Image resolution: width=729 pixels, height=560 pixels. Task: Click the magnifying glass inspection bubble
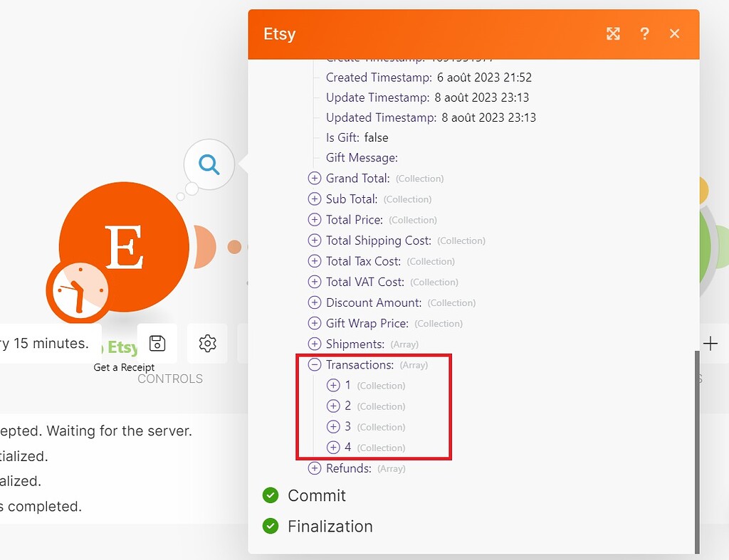tap(207, 164)
